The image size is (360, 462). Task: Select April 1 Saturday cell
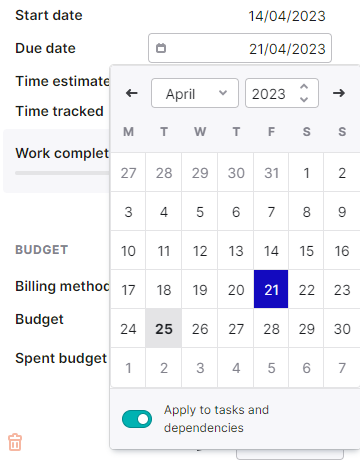coord(306,172)
